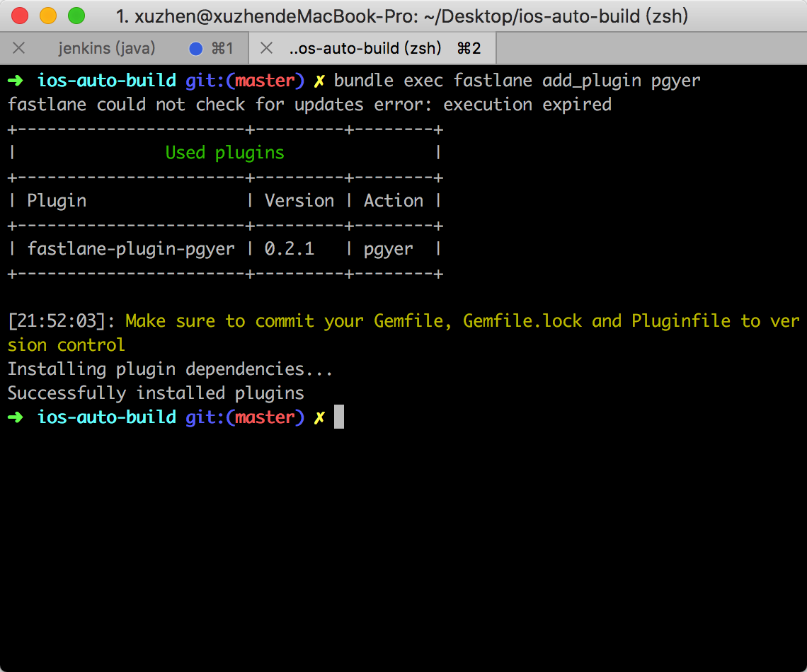Close the ..os-auto-build (zsh) tab

(267, 48)
